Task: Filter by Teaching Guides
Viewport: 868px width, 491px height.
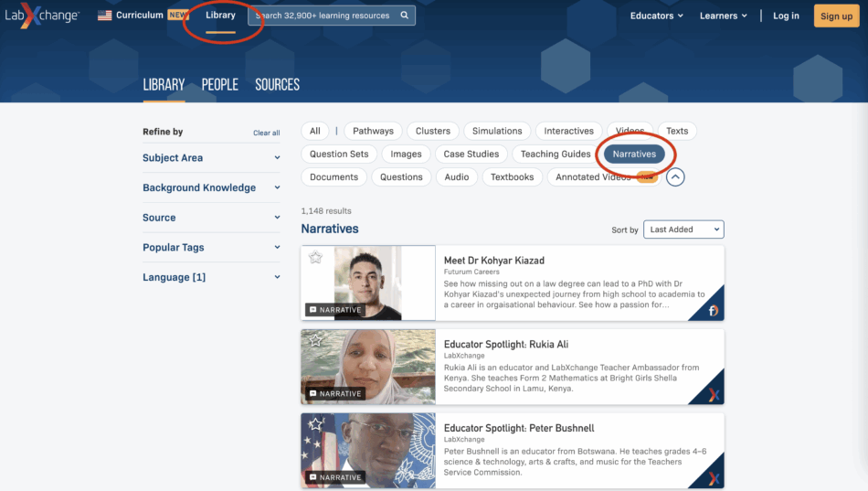Action: (556, 154)
